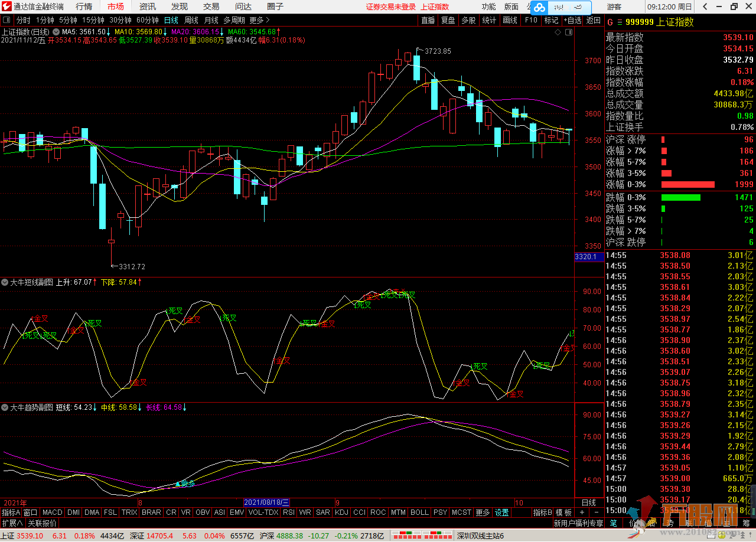Click the 返回 back button

point(593,20)
